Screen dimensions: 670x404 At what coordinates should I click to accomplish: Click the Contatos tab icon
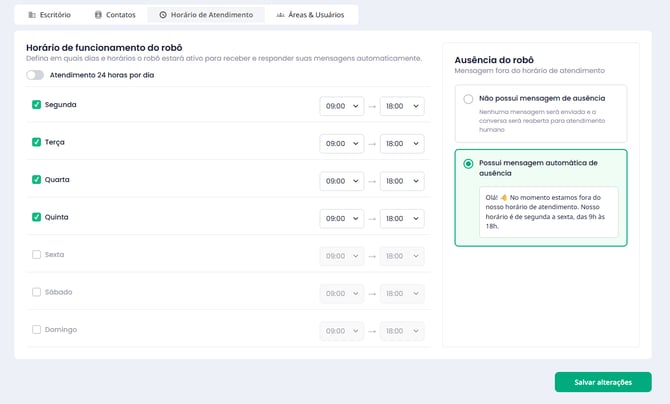98,15
